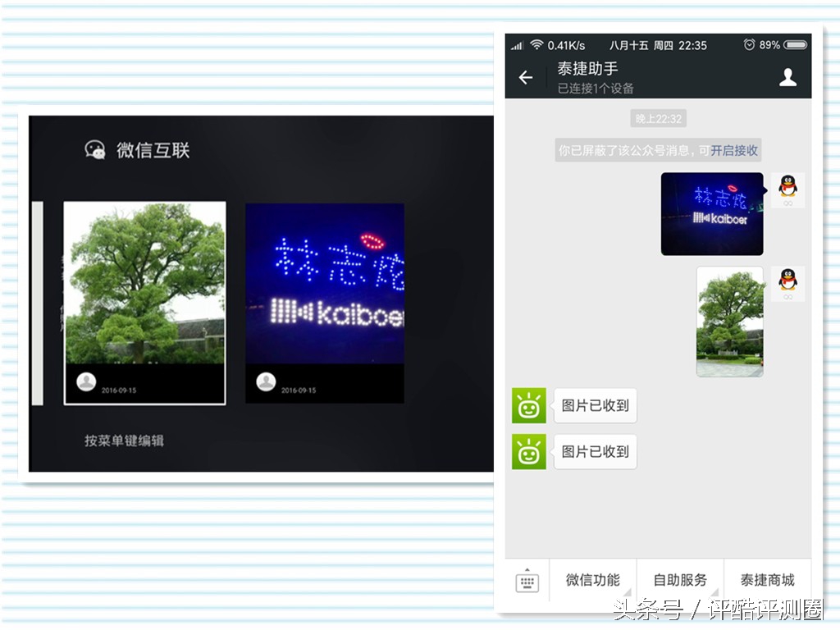Viewport: 840px width, 630px height.
Task: Tap the first 图片已收到 message bubble
Action: (x=595, y=405)
